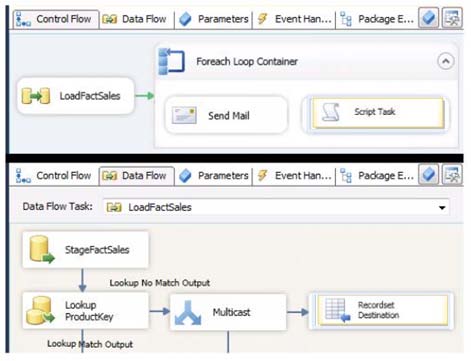Select arrow from StageFactSales to Lookup
Viewport: 471px width, 361px height.
pos(82,280)
